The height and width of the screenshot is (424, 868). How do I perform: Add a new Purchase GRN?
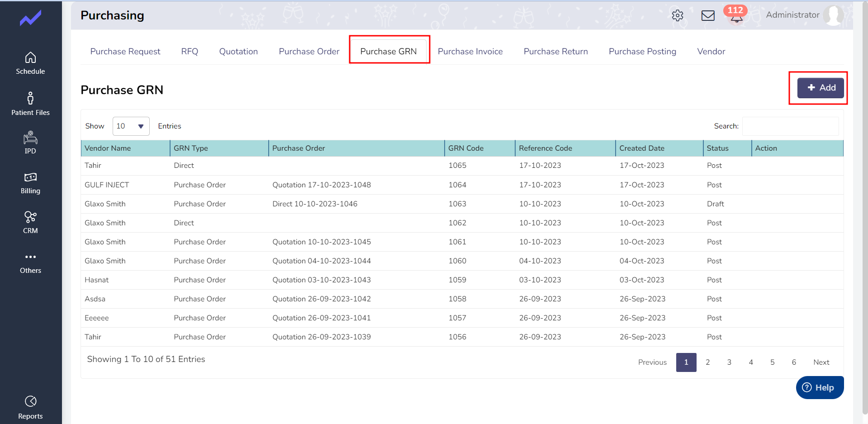(x=820, y=88)
